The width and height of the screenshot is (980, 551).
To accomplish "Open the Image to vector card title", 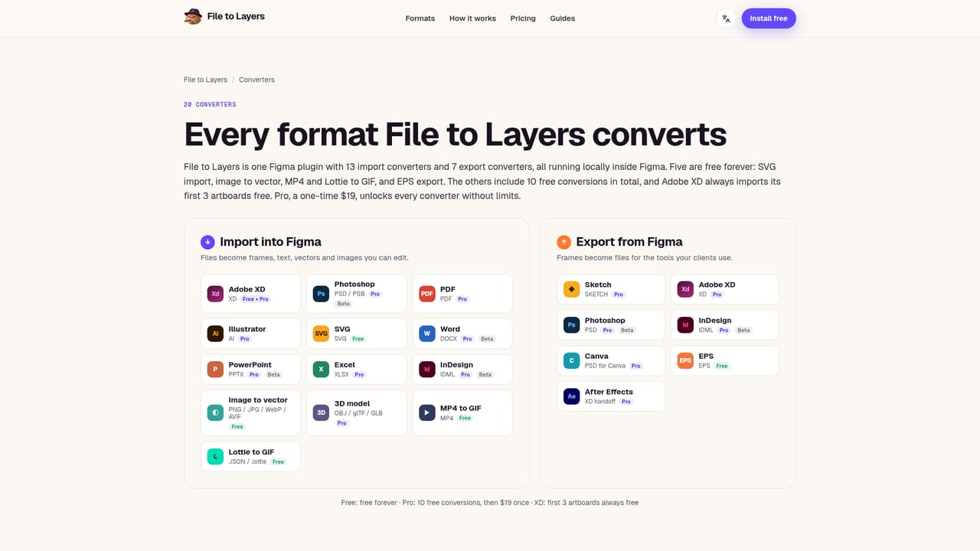I will 258,400.
